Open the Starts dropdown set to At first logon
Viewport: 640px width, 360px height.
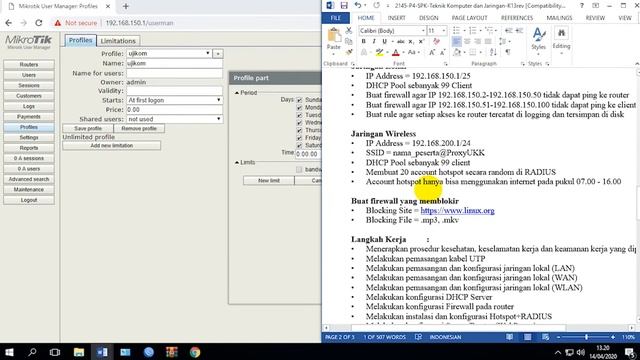pyautogui.click(x=174, y=100)
